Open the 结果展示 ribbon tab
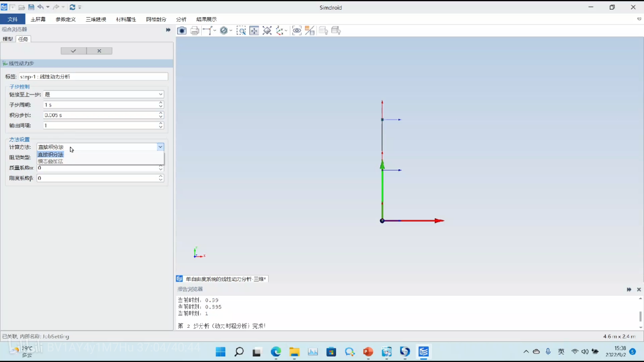The width and height of the screenshot is (644, 362). (x=206, y=19)
